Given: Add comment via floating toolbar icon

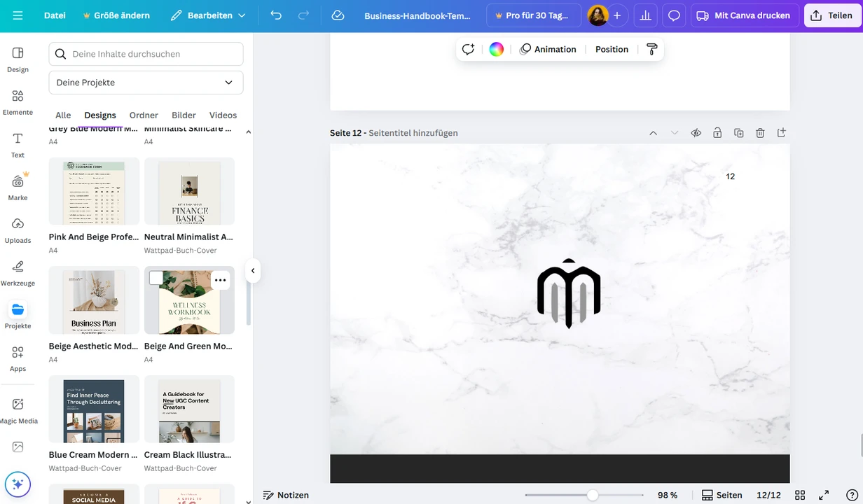Looking at the screenshot, I should (469, 49).
